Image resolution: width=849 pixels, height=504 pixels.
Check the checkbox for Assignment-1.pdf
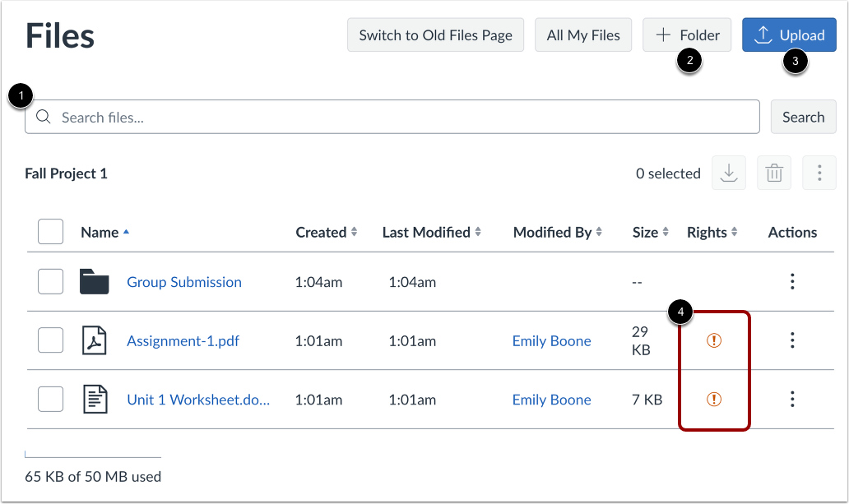click(x=50, y=340)
